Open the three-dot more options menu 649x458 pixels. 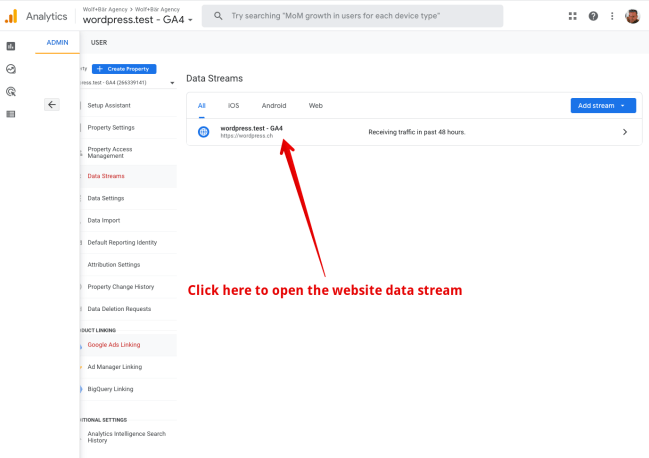pyautogui.click(x=612, y=16)
